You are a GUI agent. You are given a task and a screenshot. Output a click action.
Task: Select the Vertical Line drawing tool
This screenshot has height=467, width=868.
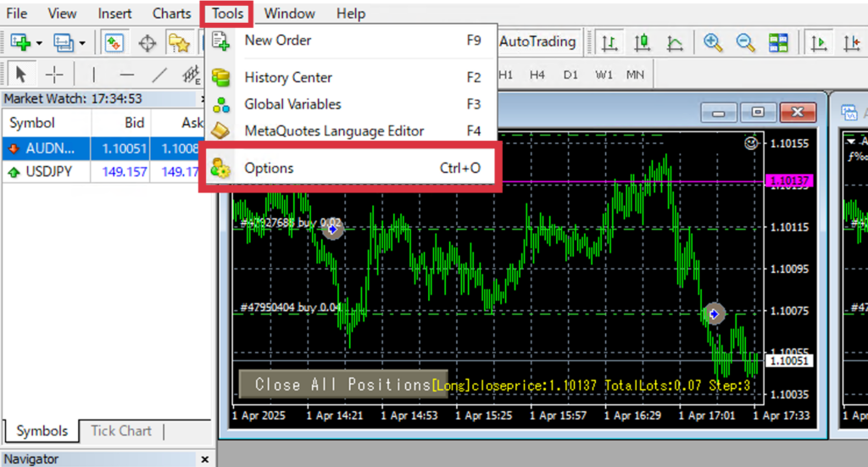(93, 74)
